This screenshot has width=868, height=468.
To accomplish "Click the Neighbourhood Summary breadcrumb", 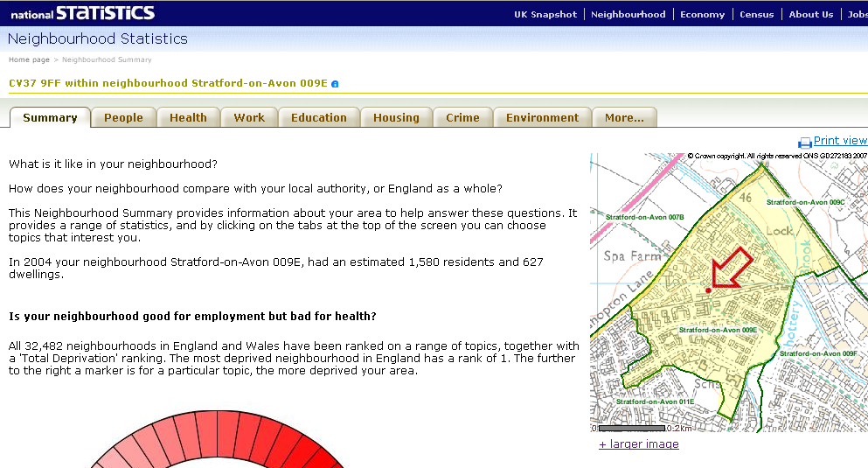I will [107, 59].
